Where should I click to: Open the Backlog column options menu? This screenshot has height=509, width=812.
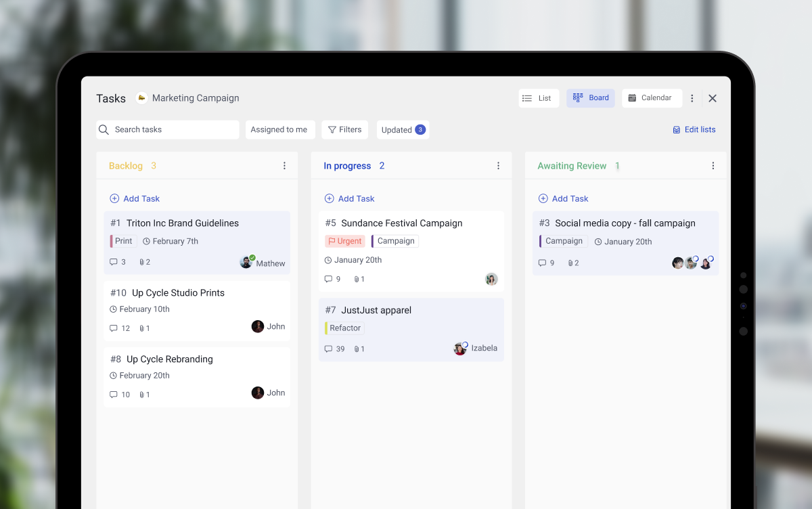tap(284, 165)
